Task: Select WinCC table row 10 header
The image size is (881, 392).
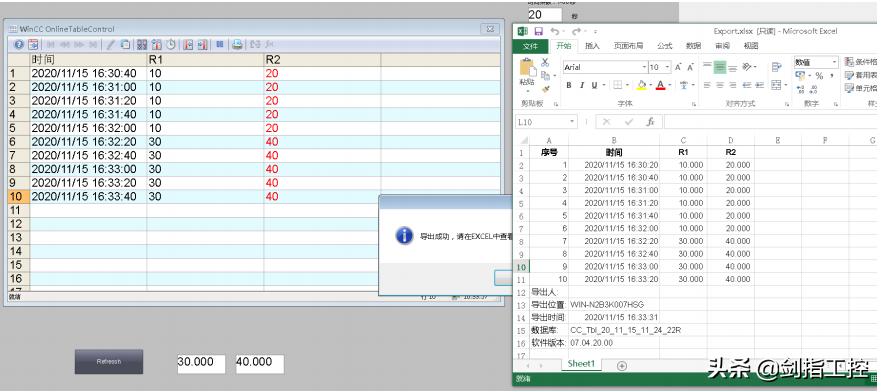Action: tap(19, 197)
